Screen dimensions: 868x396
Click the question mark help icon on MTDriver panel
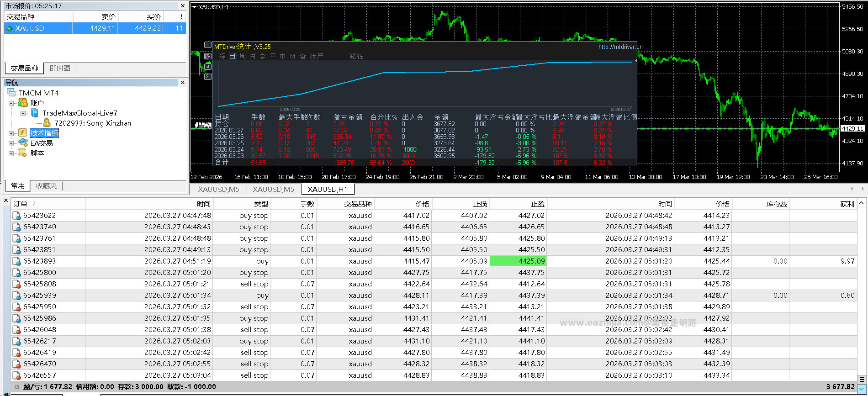click(208, 76)
